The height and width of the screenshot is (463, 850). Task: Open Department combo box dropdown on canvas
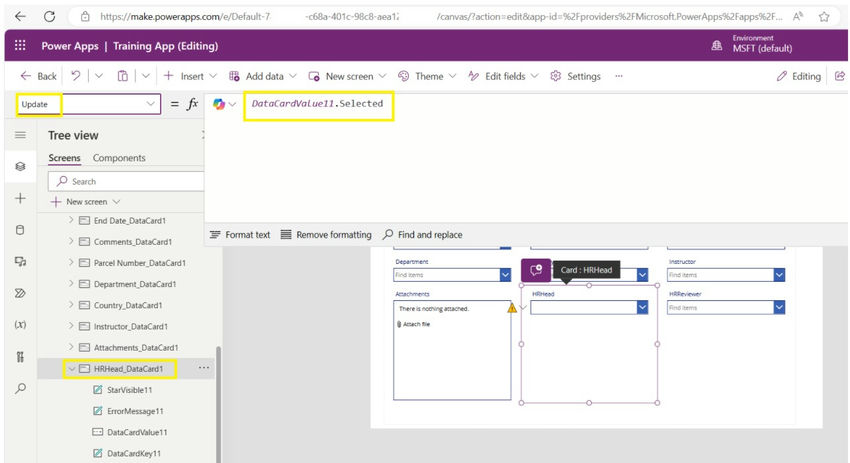coord(505,275)
